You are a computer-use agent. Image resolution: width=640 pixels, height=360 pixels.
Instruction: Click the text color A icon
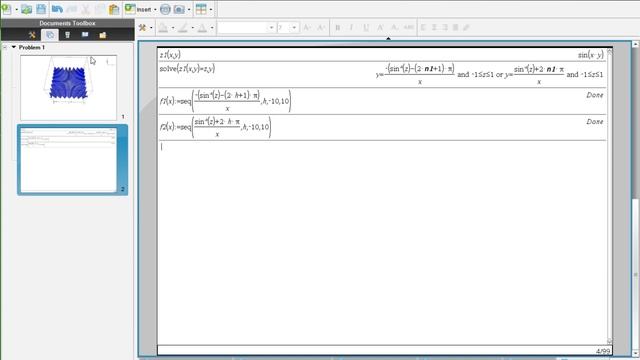(x=202, y=28)
